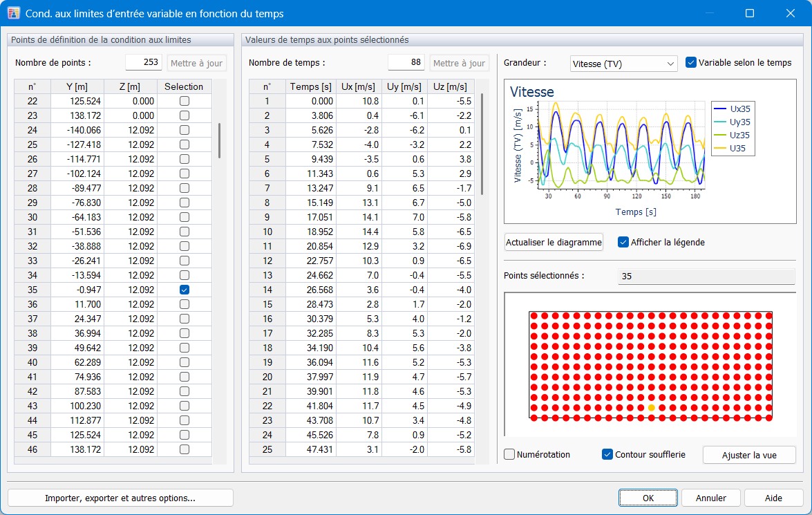This screenshot has height=515, width=812.
Task: Click the Uz [m/s] column header
Action: tap(451, 86)
